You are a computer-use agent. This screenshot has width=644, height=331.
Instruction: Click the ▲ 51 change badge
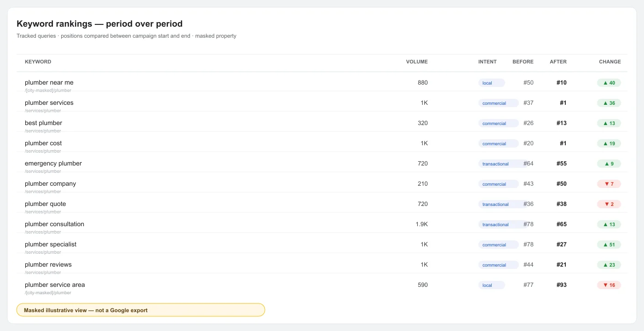pos(609,245)
